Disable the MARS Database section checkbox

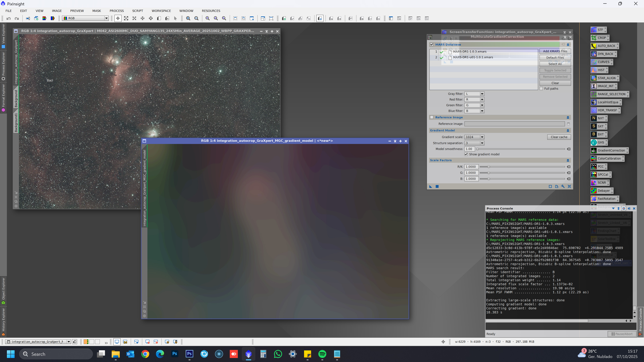[432, 44]
